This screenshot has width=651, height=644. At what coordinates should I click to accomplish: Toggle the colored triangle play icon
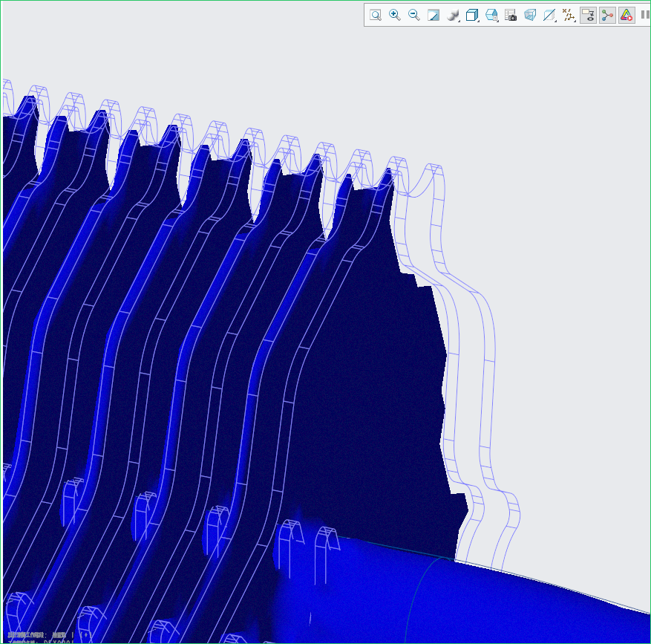627,15
